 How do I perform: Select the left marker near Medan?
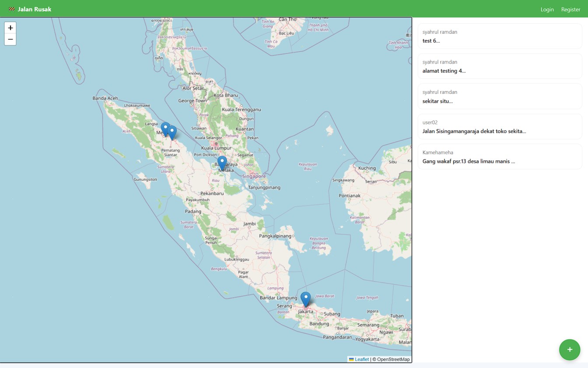(165, 129)
